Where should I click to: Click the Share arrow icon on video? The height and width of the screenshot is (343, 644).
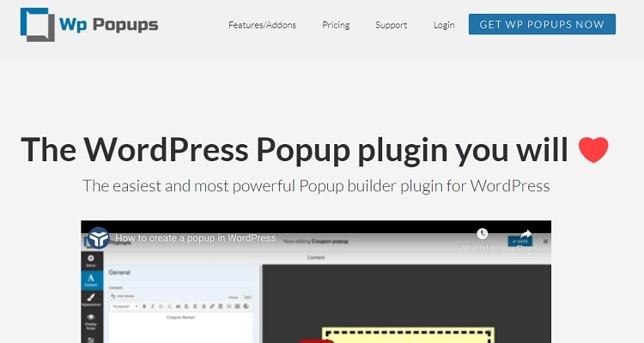[x=526, y=235]
